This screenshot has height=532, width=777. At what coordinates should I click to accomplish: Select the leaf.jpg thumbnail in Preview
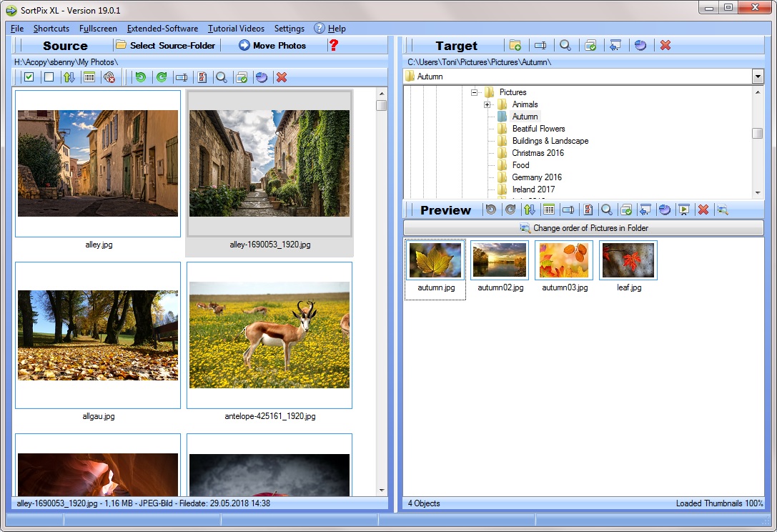coord(628,260)
